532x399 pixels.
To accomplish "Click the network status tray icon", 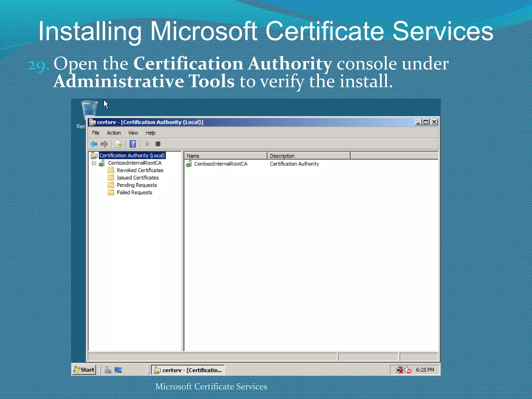I will (x=400, y=370).
